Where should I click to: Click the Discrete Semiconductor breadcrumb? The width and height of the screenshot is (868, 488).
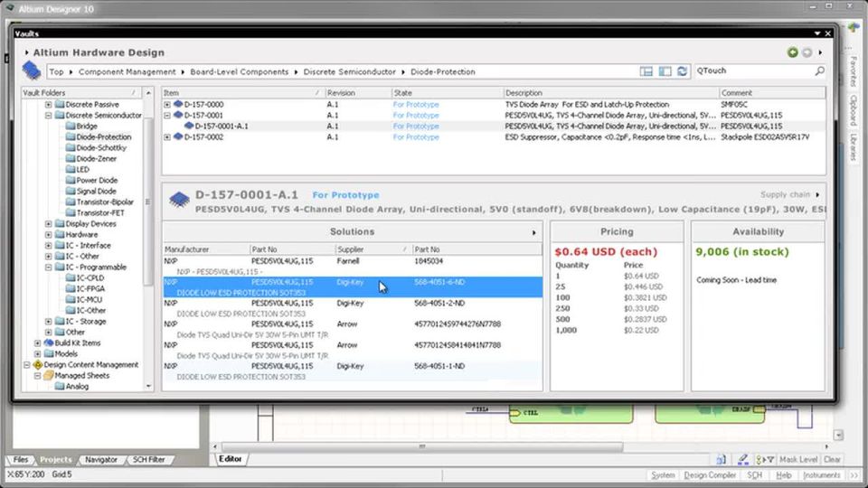coord(349,71)
